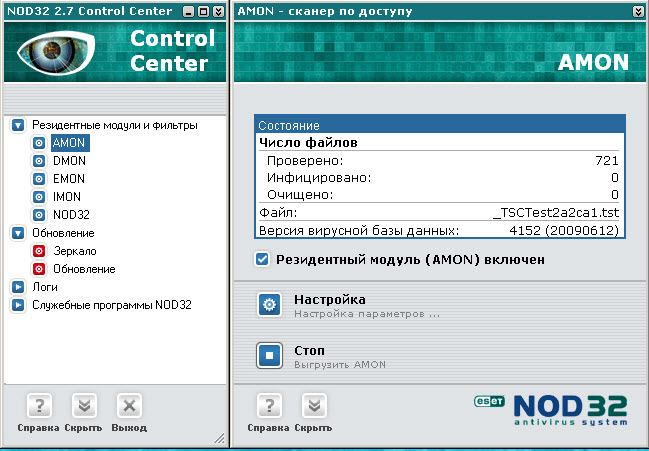This screenshot has height=451, width=649.
Task: Click red icon beside Обновление child item
Action: coord(39,269)
